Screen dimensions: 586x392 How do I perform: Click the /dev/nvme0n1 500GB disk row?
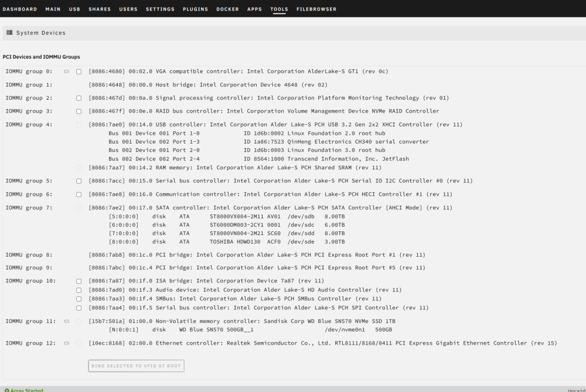[x=250, y=329]
